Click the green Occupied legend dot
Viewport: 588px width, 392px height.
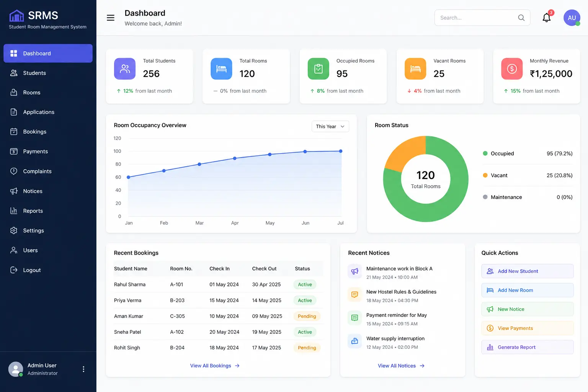click(485, 154)
